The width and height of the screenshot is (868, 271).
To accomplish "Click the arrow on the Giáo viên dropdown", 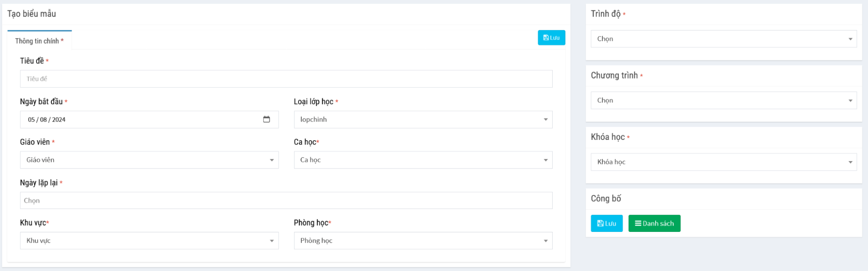I will point(271,160).
